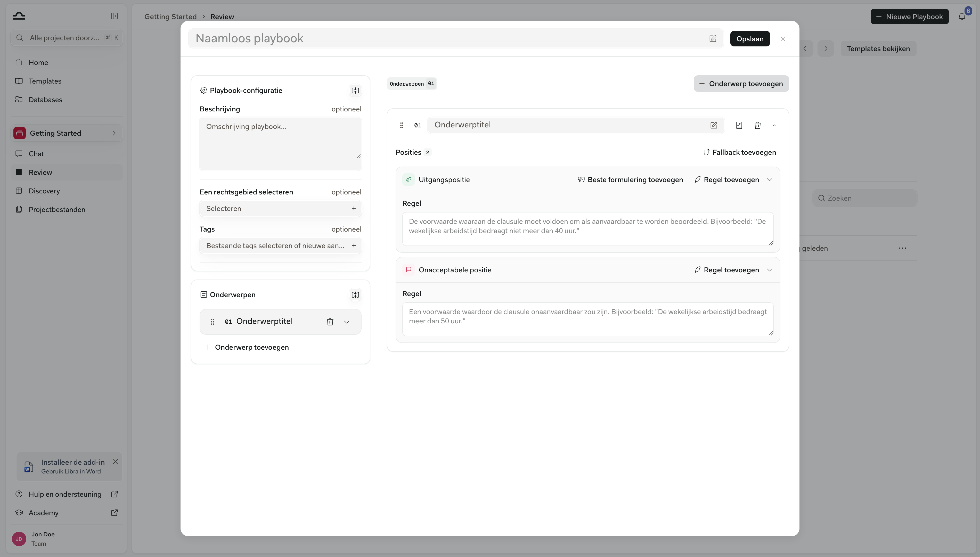980x557 pixels.
Task: Click Fallback toevoegen
Action: (740, 152)
